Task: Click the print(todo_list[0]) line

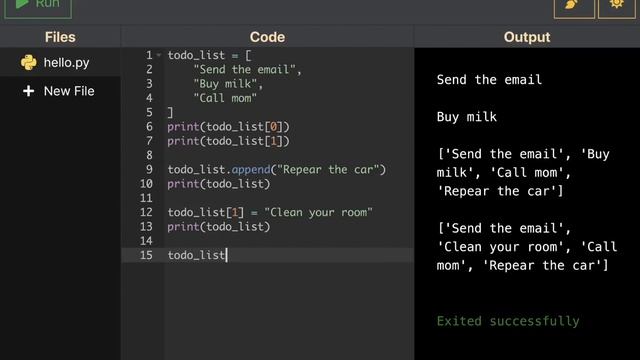Action: coord(228,127)
